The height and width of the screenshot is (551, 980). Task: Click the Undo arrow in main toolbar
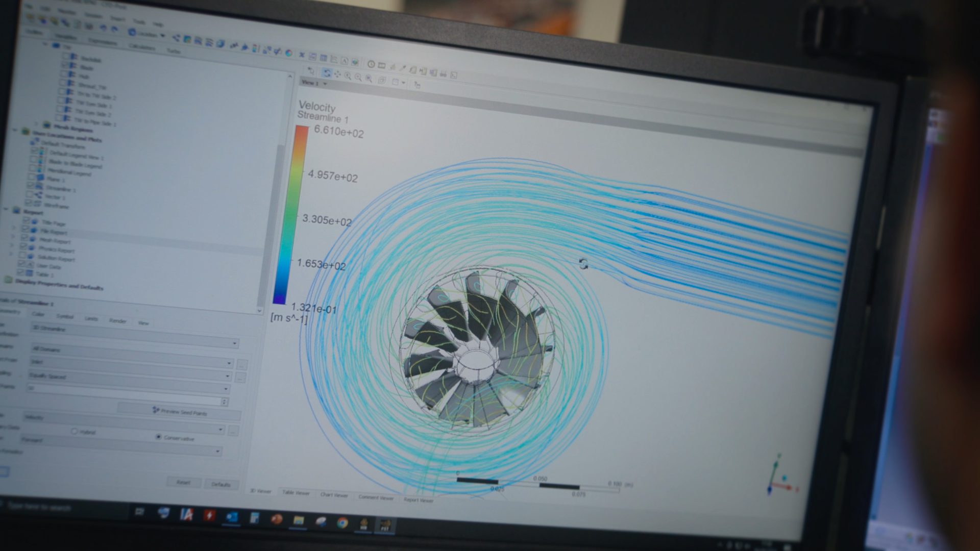tap(103, 28)
